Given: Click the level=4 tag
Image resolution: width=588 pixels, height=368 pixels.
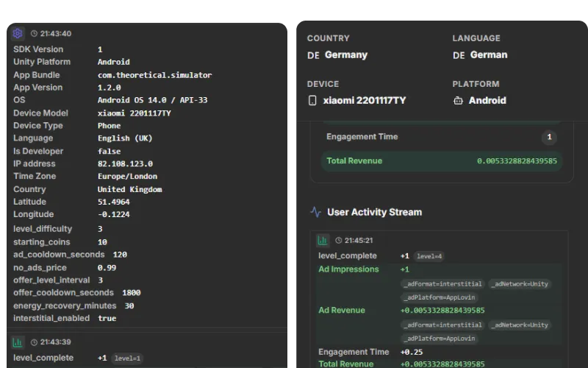Looking at the screenshot, I should point(429,256).
